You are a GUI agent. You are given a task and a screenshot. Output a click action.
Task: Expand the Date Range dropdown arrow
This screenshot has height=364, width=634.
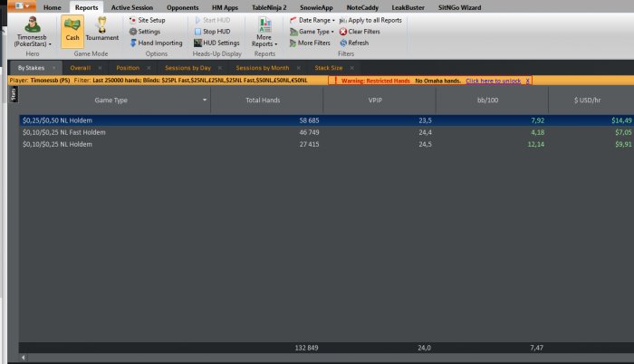point(333,20)
